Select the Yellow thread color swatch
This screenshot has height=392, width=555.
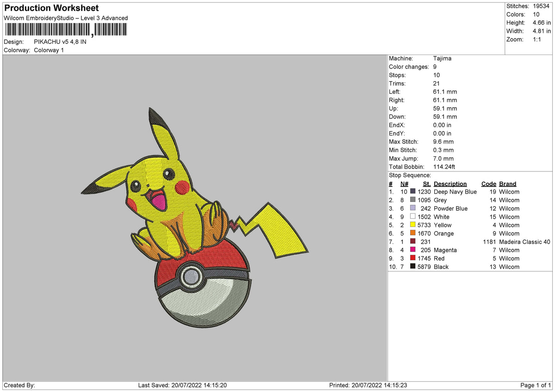click(x=413, y=225)
